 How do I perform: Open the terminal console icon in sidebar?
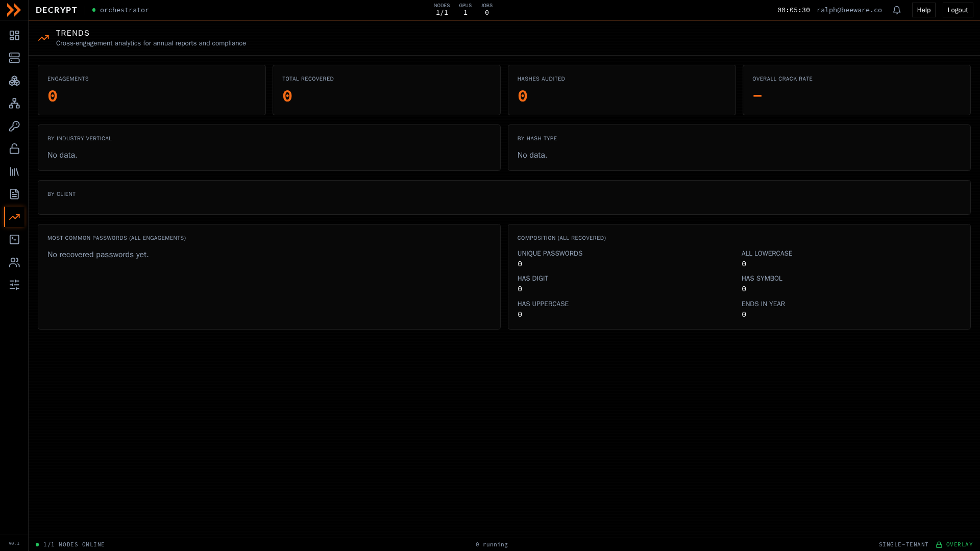(14, 240)
